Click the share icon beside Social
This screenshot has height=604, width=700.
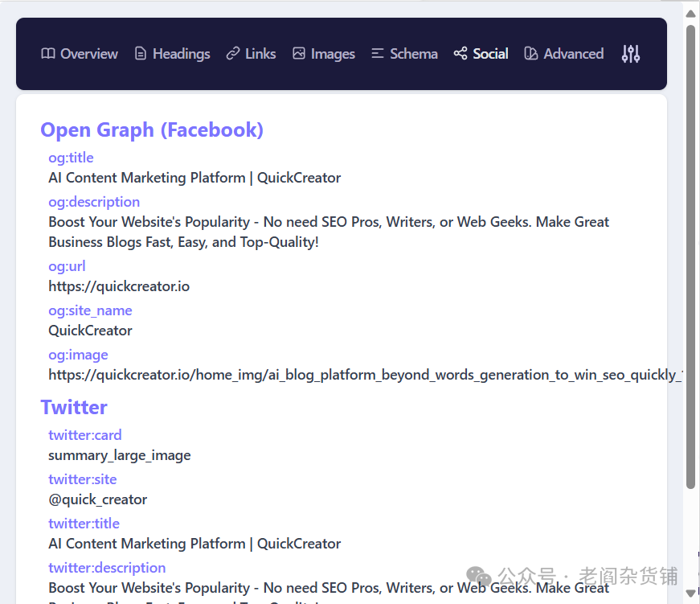pos(461,54)
